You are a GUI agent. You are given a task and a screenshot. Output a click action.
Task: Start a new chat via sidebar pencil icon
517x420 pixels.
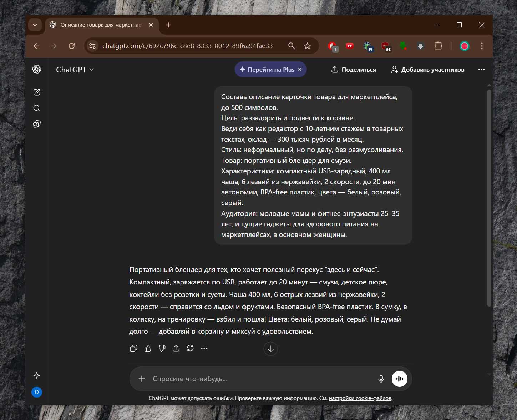37,92
